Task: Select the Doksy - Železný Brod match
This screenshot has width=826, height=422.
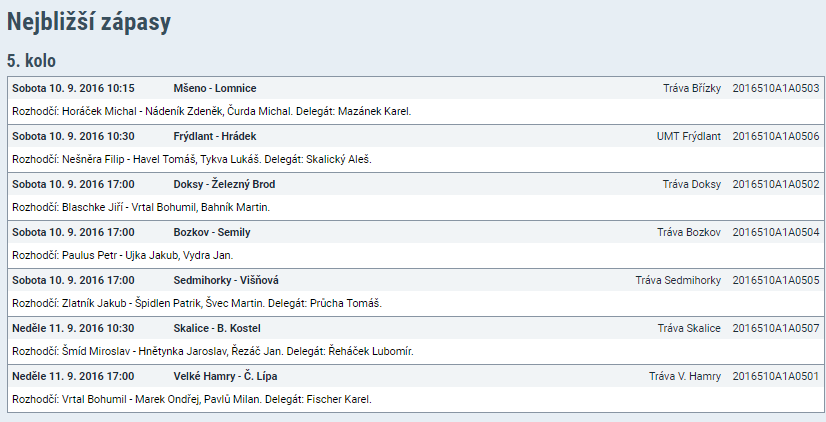Action: (224, 184)
